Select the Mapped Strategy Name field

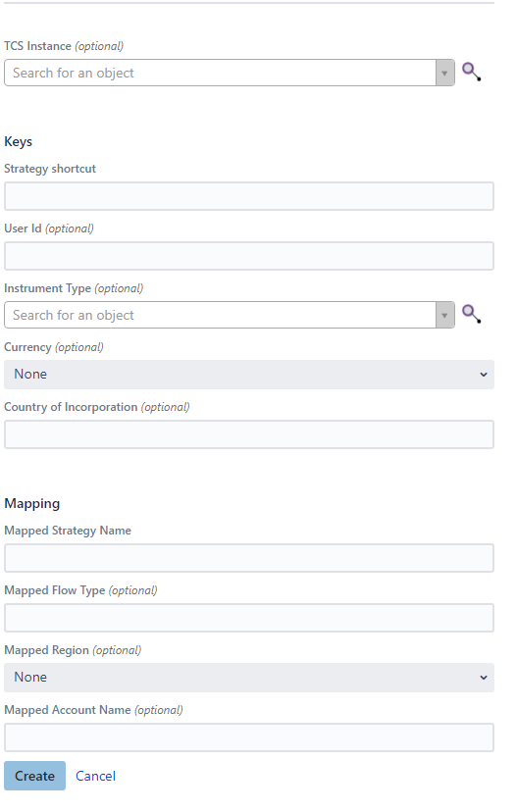tap(249, 558)
